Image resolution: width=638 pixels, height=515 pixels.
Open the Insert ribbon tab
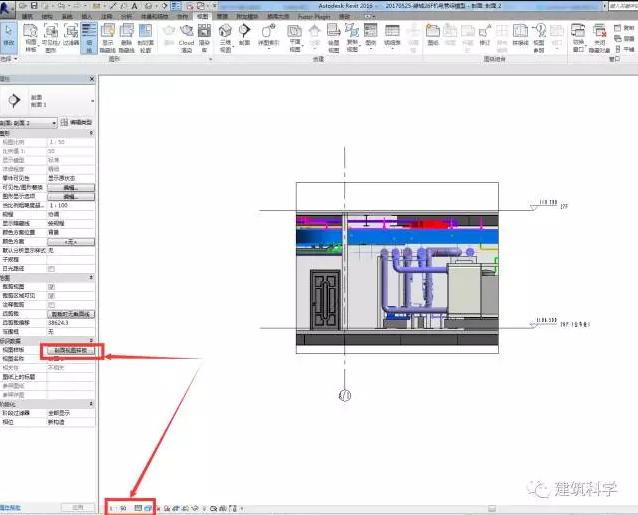pos(87,16)
